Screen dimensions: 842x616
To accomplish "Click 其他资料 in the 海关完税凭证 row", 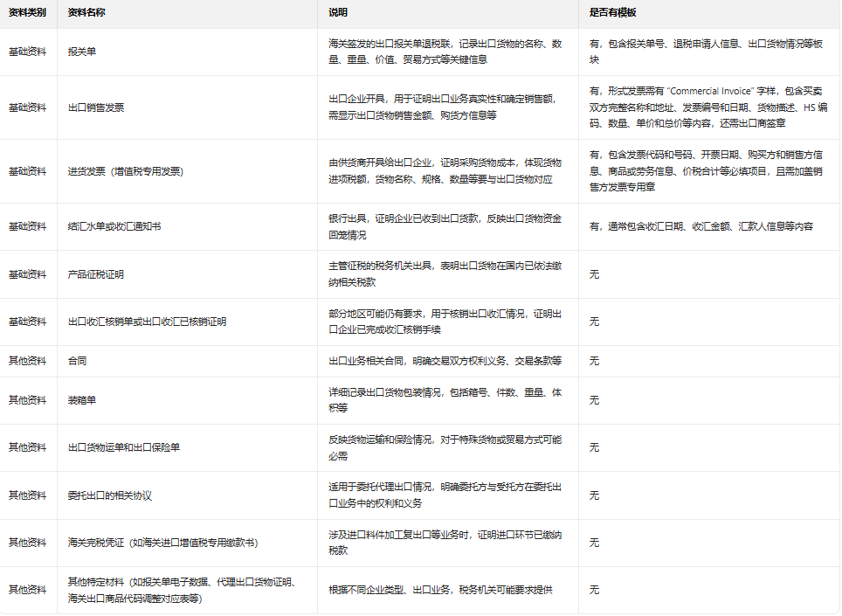I will [x=27, y=543].
